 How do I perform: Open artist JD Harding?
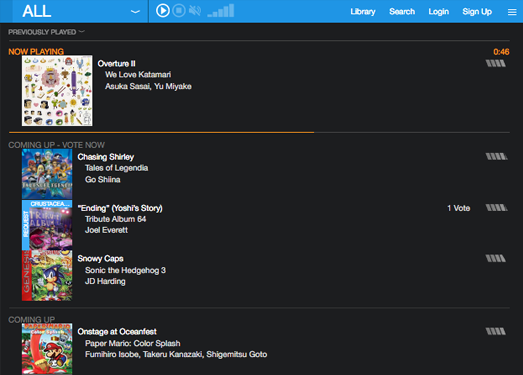(105, 281)
